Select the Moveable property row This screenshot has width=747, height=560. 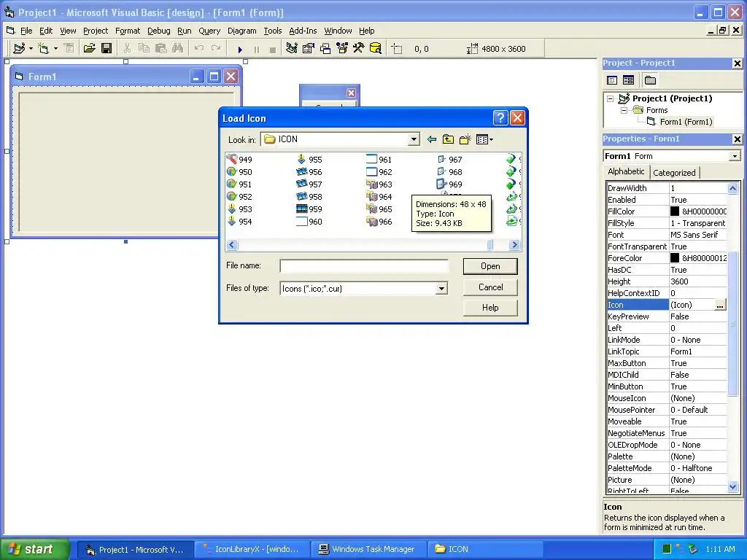[x=667, y=422]
